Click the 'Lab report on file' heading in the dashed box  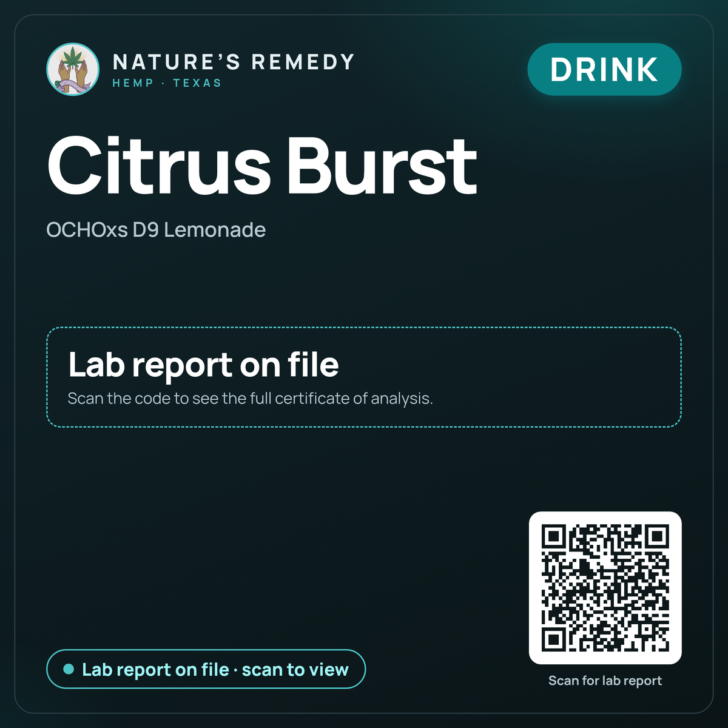(203, 365)
